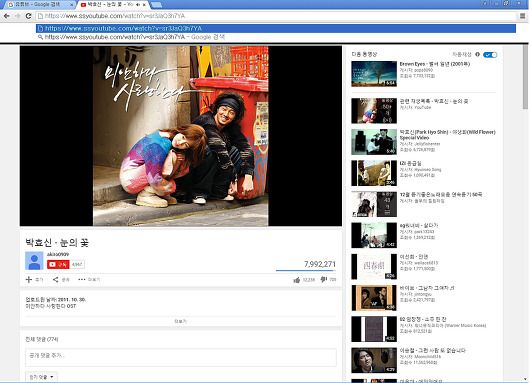
Task: Open the Park Hyo Shin Wild Flower thumbnail
Action: point(374,142)
